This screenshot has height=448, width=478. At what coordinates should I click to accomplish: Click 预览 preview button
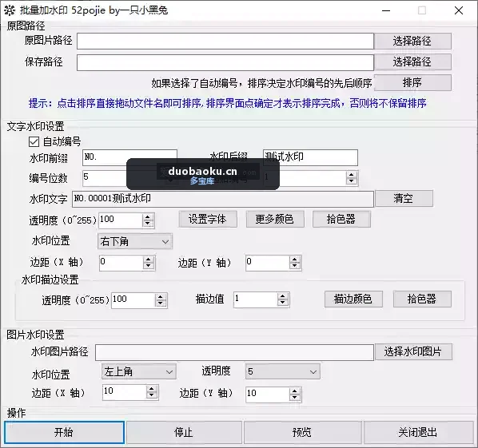pyautogui.click(x=302, y=433)
